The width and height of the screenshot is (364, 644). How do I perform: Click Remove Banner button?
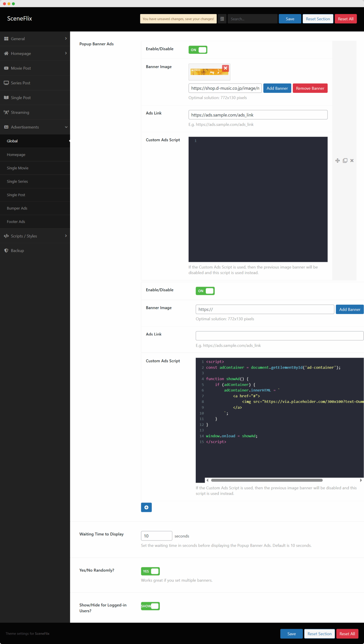tap(310, 88)
